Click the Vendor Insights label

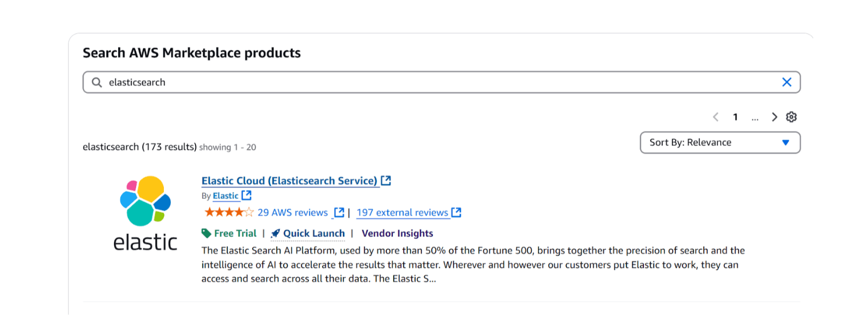(397, 233)
